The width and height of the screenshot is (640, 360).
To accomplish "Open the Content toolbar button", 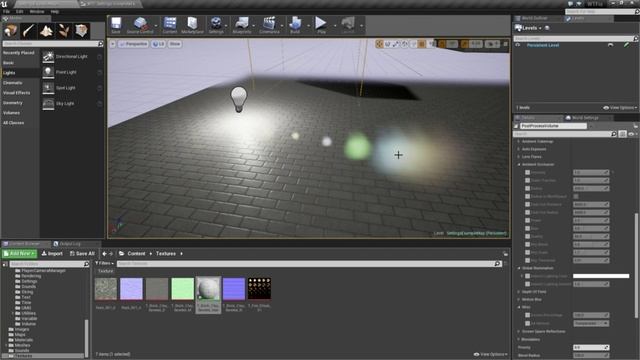I will click(x=170, y=25).
